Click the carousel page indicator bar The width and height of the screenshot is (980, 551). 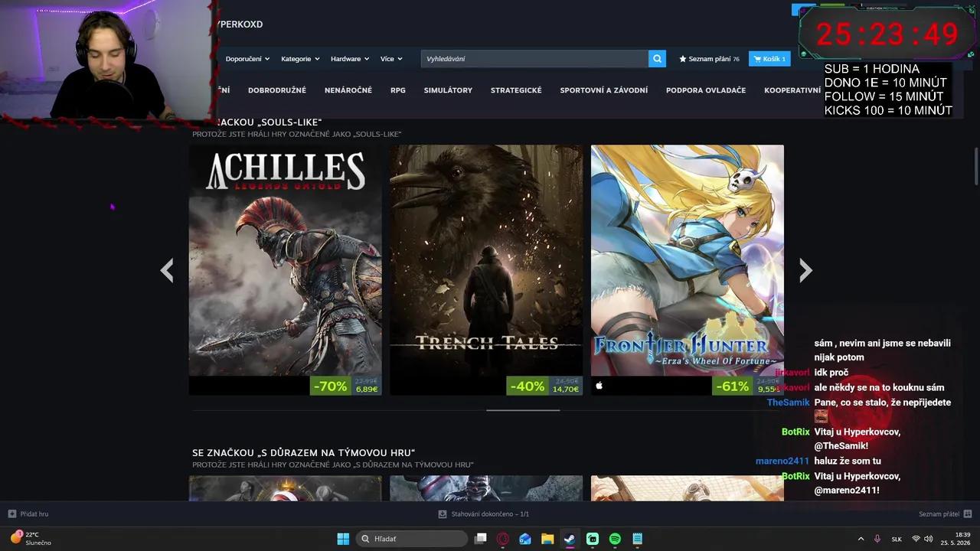point(523,410)
